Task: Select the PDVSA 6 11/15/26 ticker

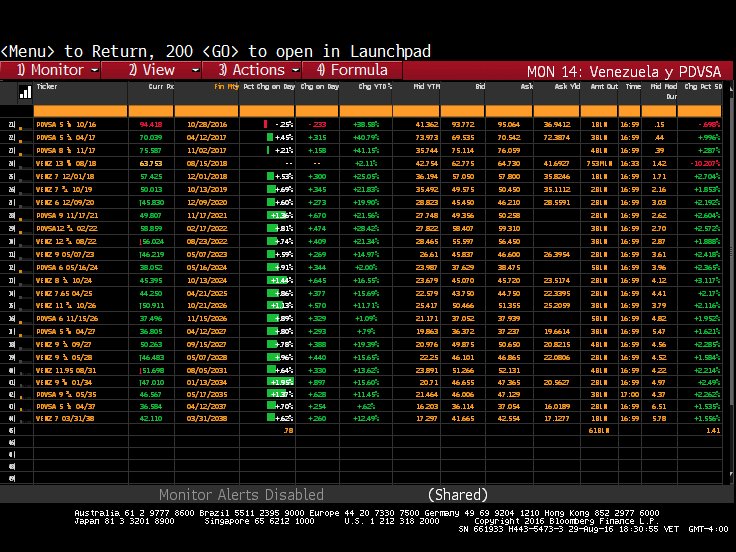Action: (67, 318)
